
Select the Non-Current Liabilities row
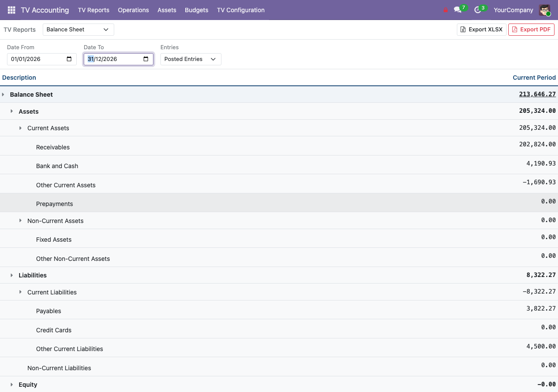pyautogui.click(x=279, y=367)
